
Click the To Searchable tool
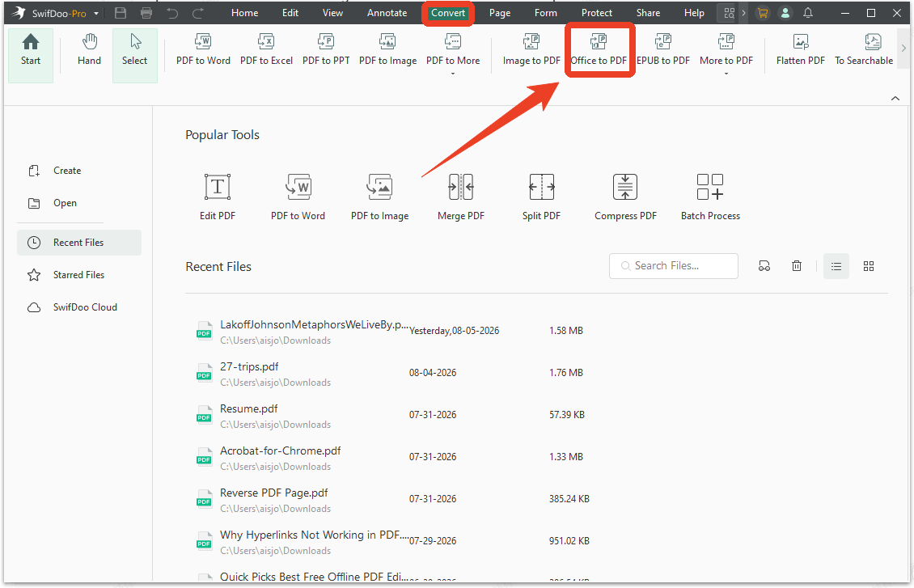pos(864,49)
